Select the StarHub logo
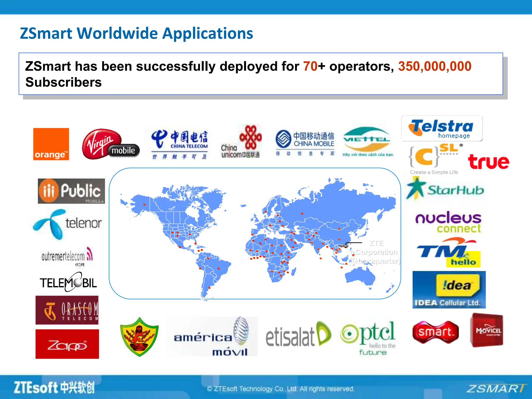This screenshot has width=532, height=399. (x=445, y=189)
